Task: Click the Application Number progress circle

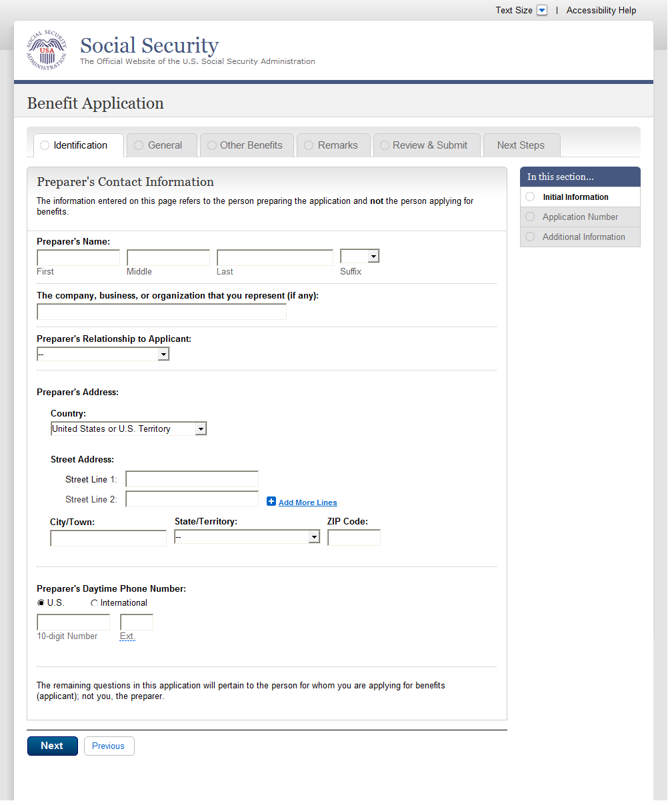Action: (530, 217)
